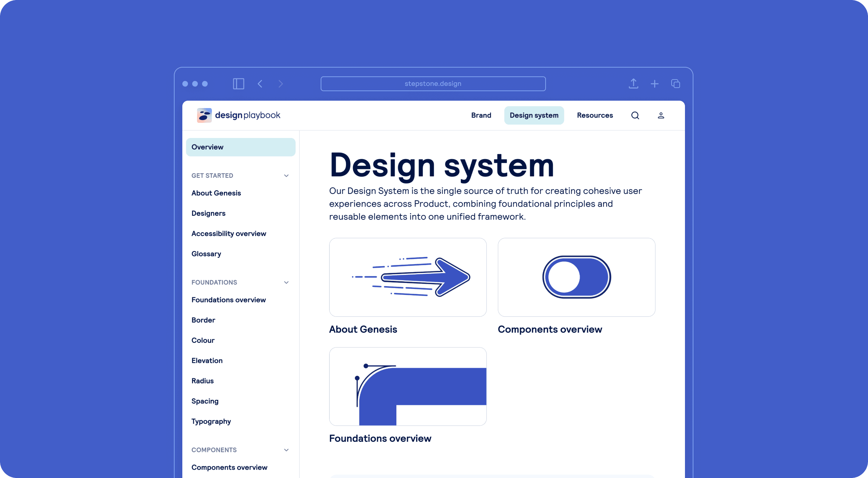Click the stepstone.design address bar
The width and height of the screenshot is (868, 478).
tap(433, 84)
